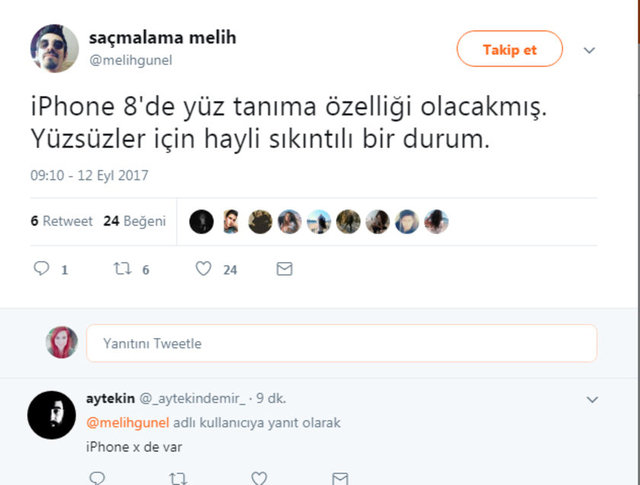Send aytekin's reply via message icon

340,478
